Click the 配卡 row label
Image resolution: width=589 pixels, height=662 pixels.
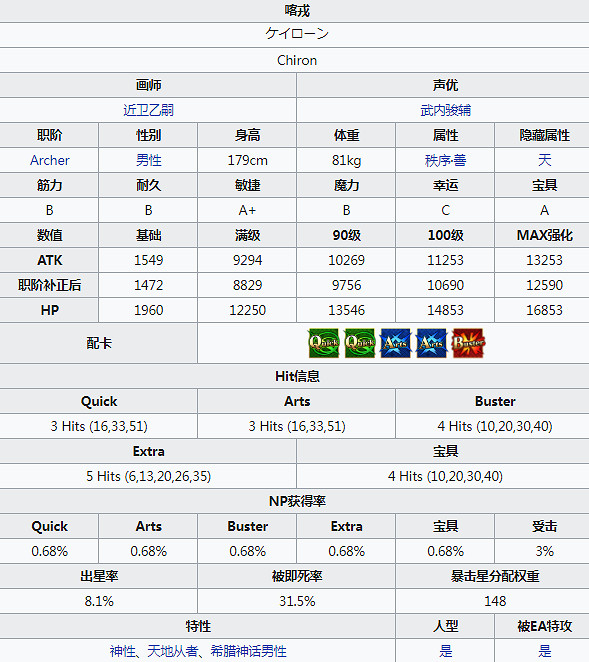(x=99, y=343)
